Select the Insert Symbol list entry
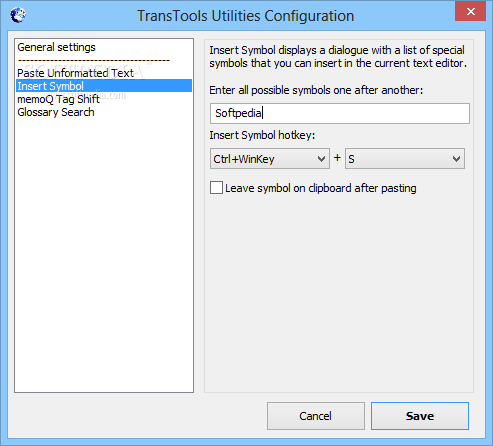The height and width of the screenshot is (446, 493). click(x=104, y=86)
